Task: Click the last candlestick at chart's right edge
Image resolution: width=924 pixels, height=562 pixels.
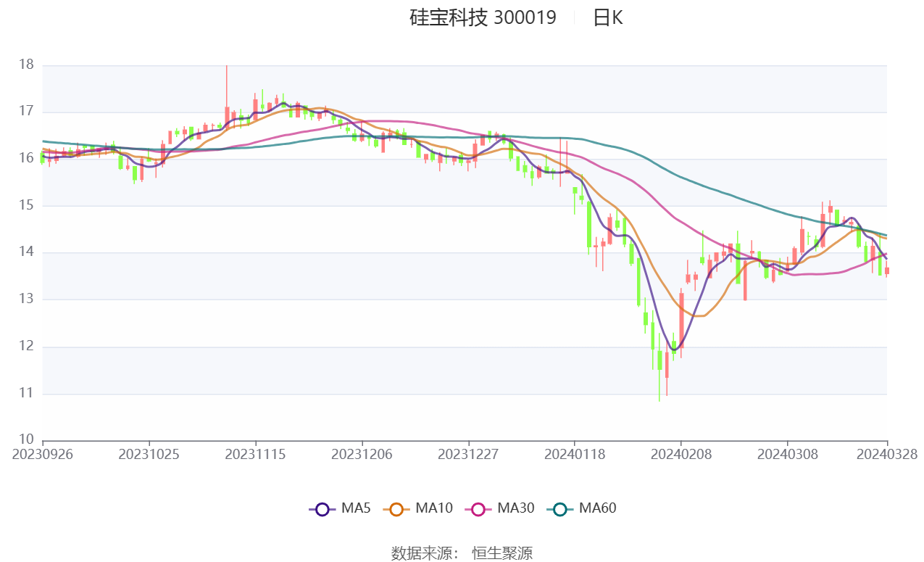Action: pyautogui.click(x=886, y=270)
